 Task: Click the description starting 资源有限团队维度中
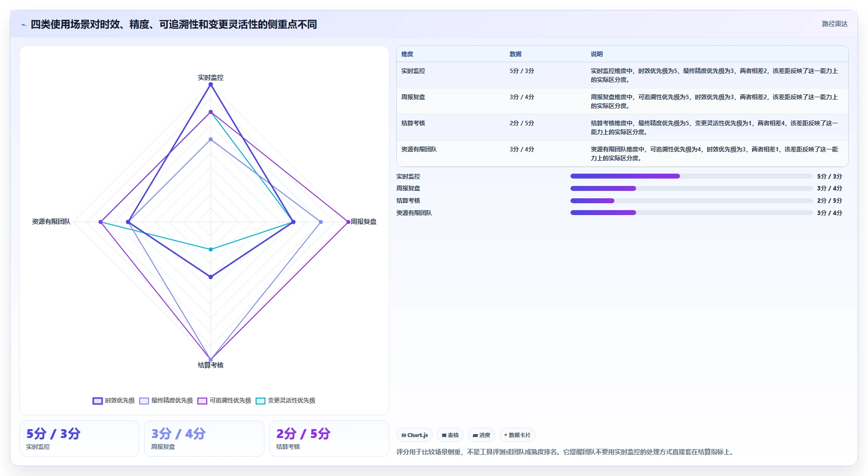(x=715, y=154)
